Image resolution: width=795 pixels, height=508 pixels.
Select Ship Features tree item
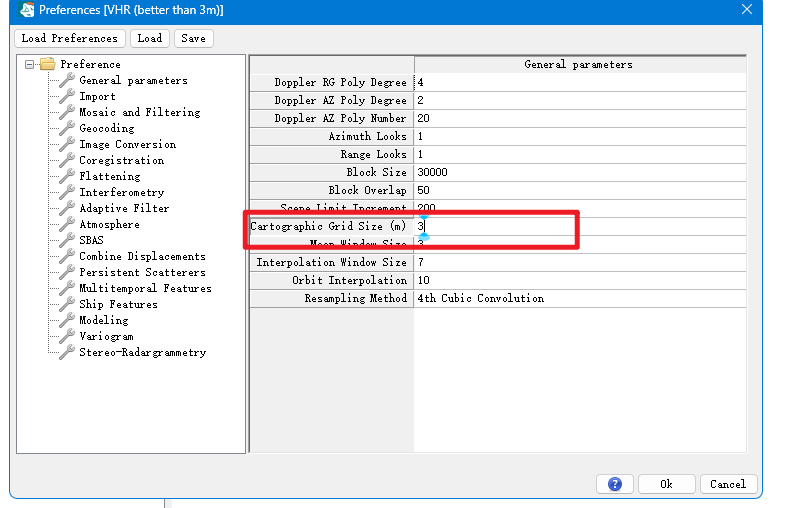tap(119, 304)
